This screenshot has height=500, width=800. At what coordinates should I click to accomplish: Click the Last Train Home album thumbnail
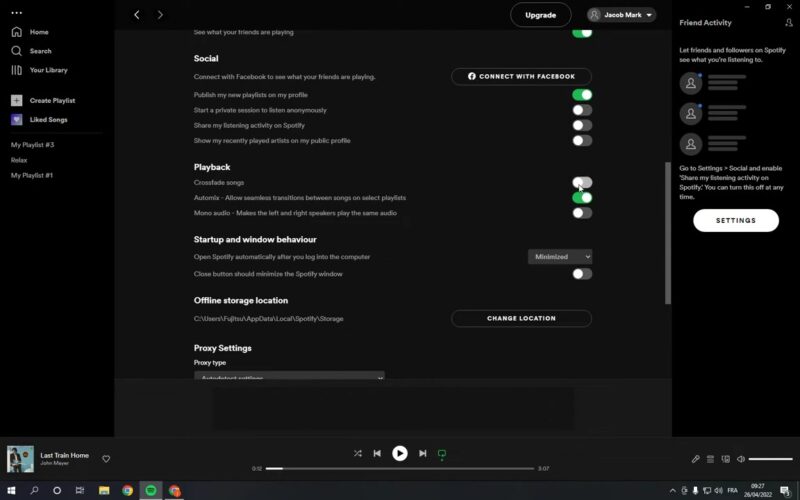[x=20, y=459]
